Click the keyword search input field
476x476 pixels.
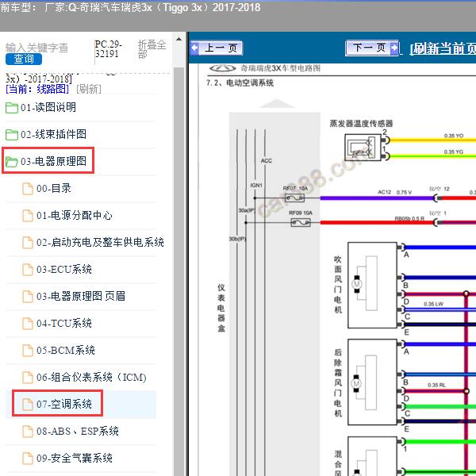coord(37,48)
